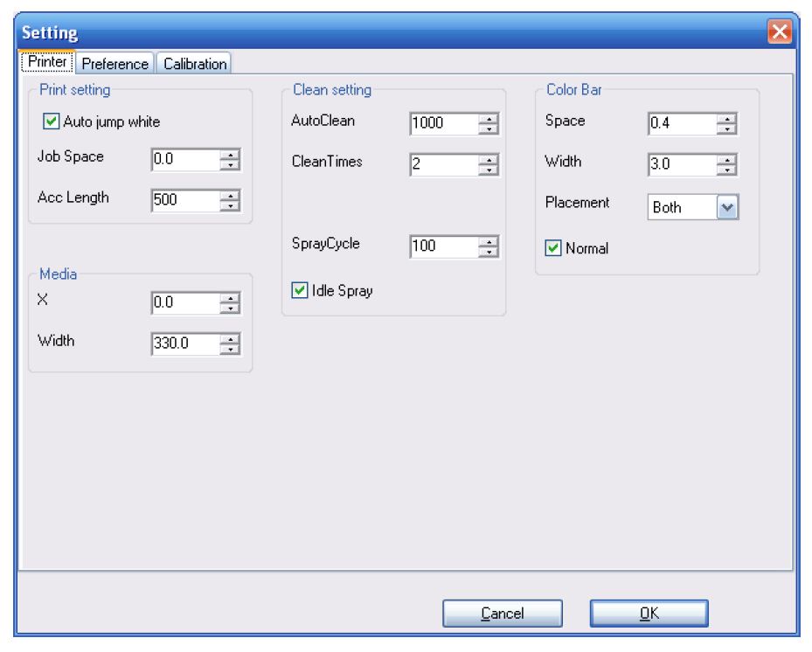
Task: Disable the Idle Spray checkbox
Action: point(300,291)
